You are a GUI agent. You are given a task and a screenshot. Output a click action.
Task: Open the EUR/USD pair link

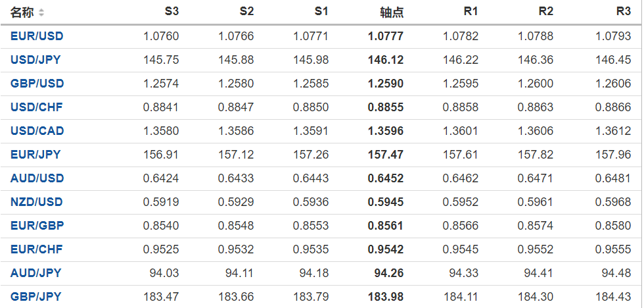[x=37, y=36]
